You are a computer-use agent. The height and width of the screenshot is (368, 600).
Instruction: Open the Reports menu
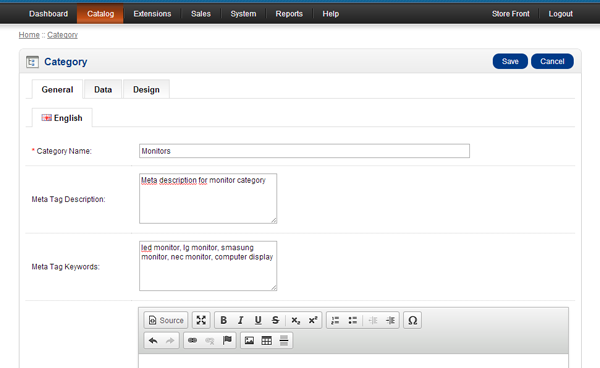pyautogui.click(x=289, y=14)
